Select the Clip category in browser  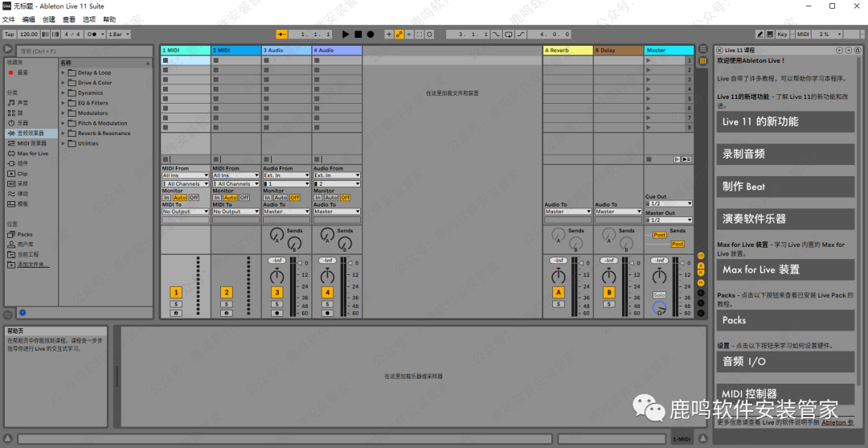(x=23, y=174)
